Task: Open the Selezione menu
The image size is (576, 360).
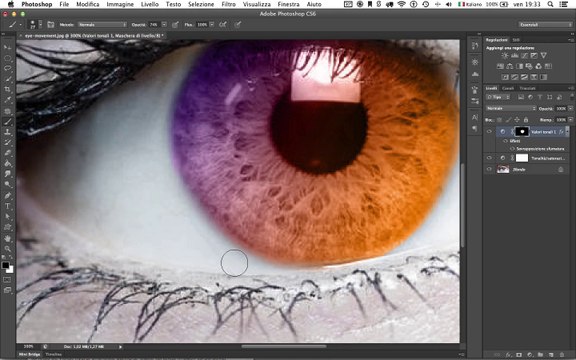Action: pyautogui.click(x=201, y=4)
